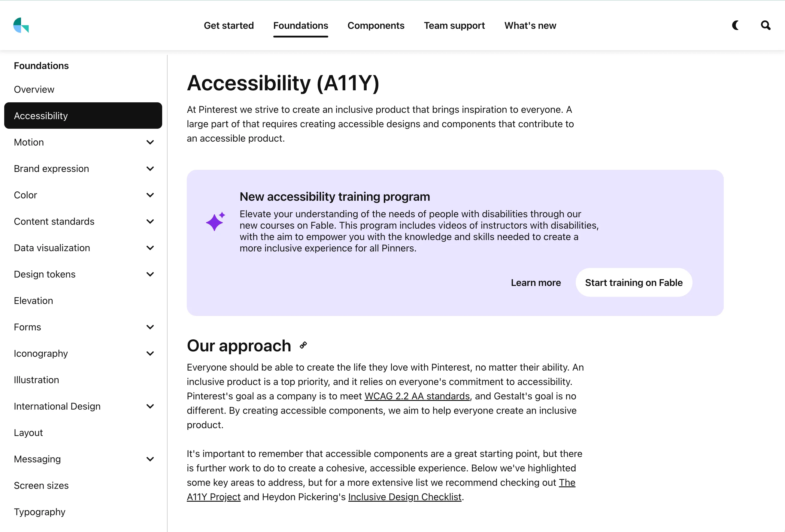Expand the Content standards section
This screenshot has width=785, height=532.
[x=150, y=221]
